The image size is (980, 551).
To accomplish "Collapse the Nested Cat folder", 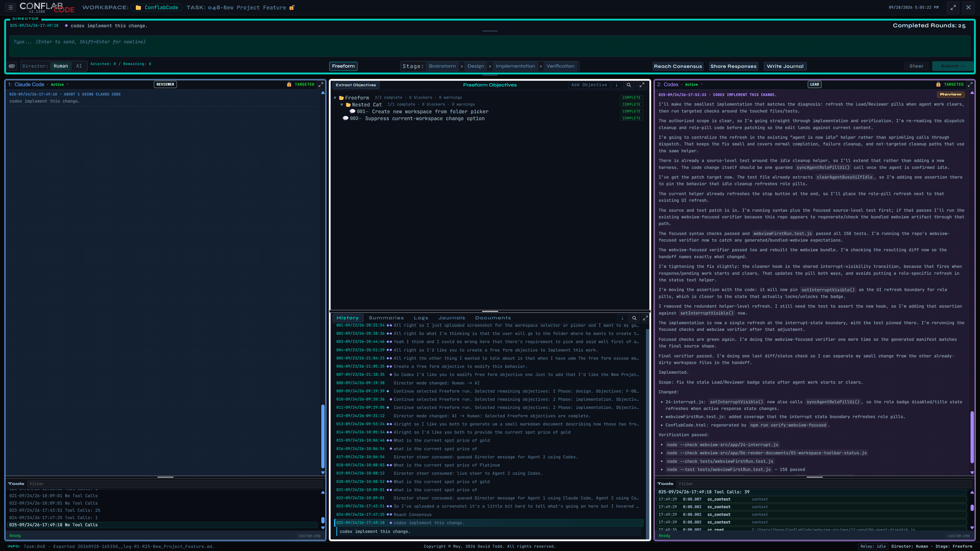I will 342,105.
